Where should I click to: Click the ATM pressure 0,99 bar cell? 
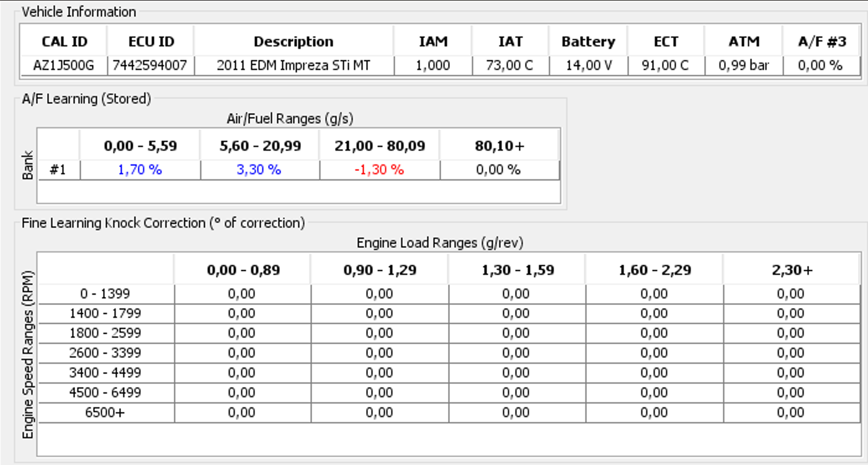coord(744,65)
